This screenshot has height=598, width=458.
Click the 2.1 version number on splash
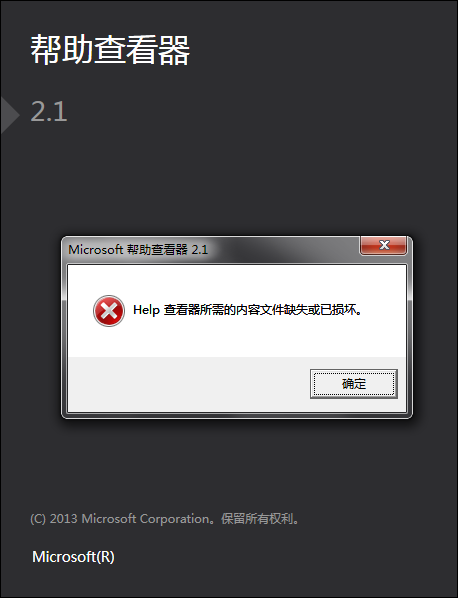point(49,112)
